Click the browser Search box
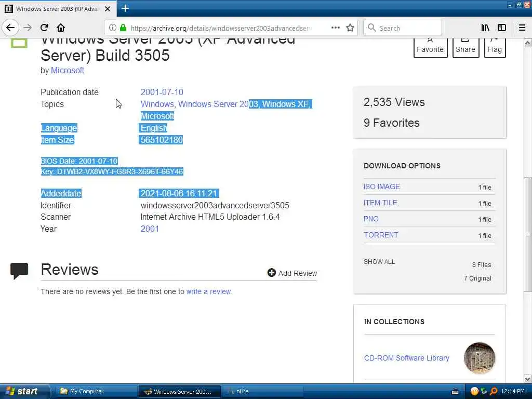 click(x=403, y=28)
